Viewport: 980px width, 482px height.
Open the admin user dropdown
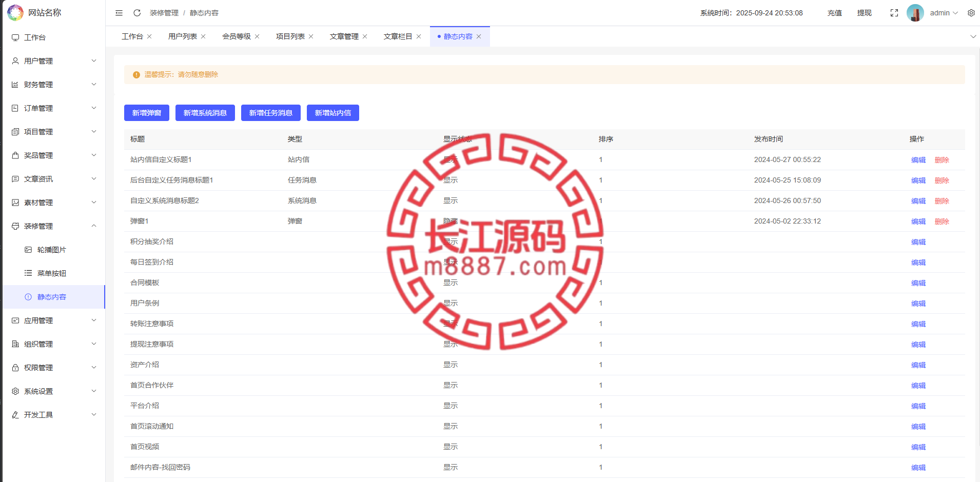pyautogui.click(x=944, y=13)
